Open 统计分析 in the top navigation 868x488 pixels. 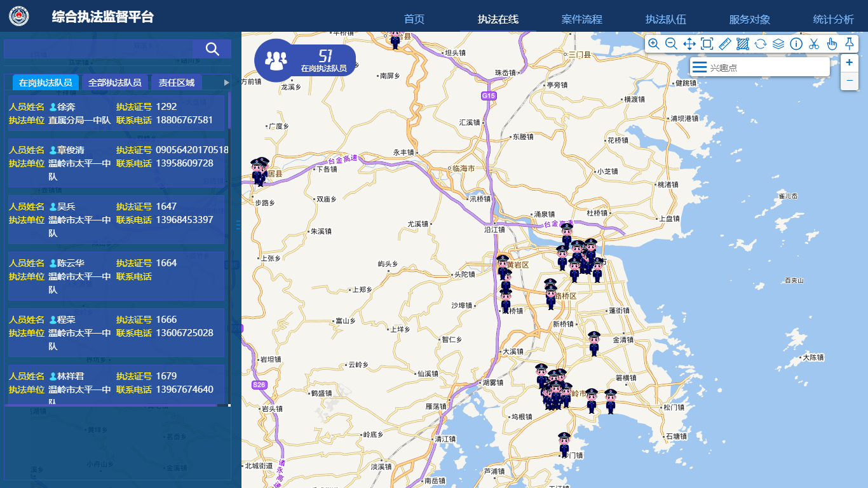pos(833,19)
